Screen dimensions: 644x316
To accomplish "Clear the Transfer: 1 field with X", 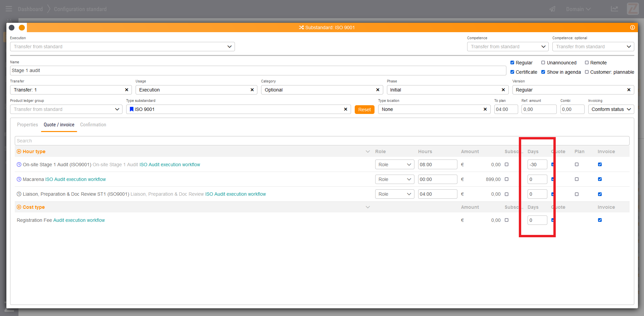I will coord(127,90).
